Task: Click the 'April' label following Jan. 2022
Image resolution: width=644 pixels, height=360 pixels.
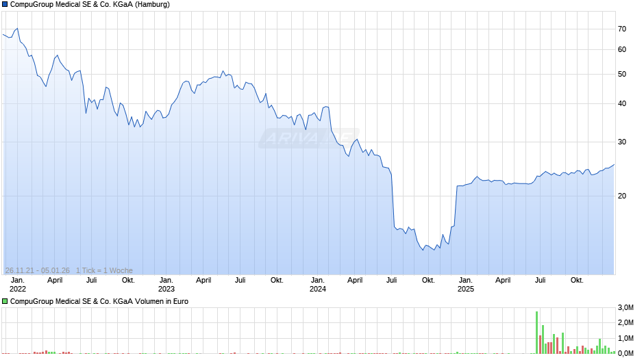Action: coord(55,280)
